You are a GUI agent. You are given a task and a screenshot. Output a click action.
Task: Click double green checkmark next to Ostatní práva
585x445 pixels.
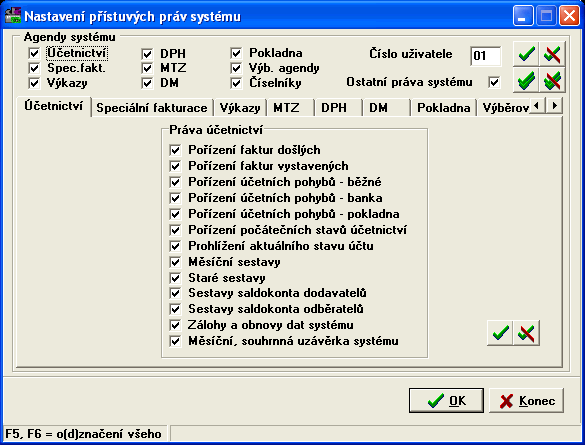[526, 80]
